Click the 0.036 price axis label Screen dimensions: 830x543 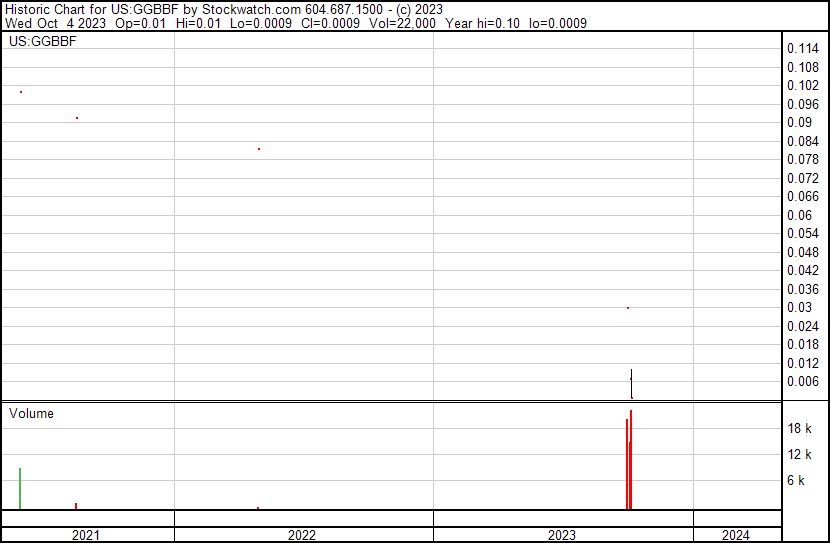(803, 289)
